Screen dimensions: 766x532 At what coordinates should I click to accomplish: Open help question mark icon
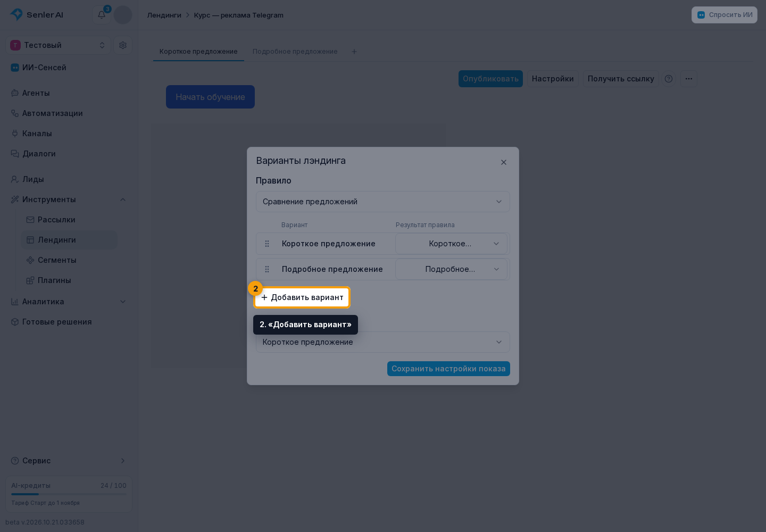[x=669, y=79]
